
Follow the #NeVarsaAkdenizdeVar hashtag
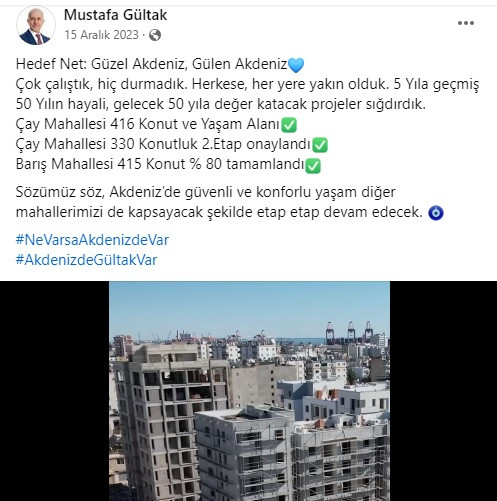[x=92, y=240]
